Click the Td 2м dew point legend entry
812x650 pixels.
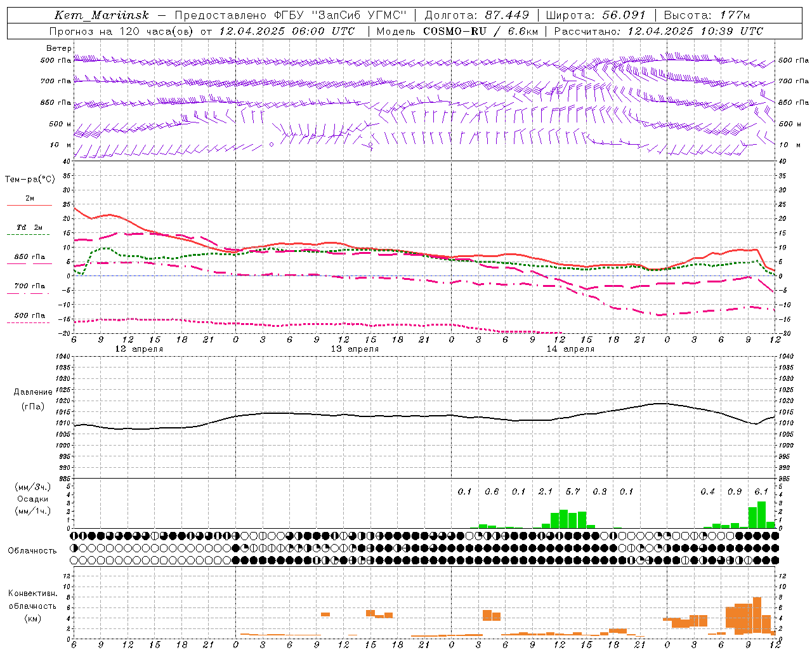tap(30, 227)
